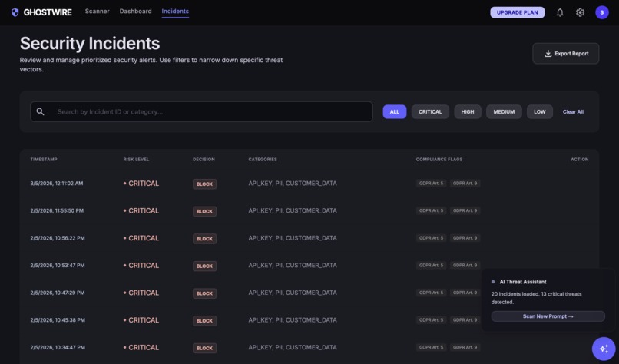
Task: Open the user avatar menu
Action: click(601, 12)
